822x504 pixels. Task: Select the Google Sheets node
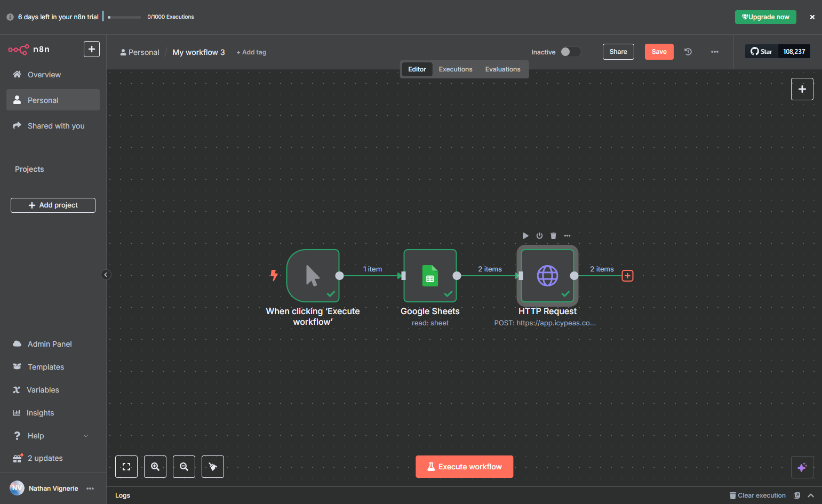[x=430, y=276]
